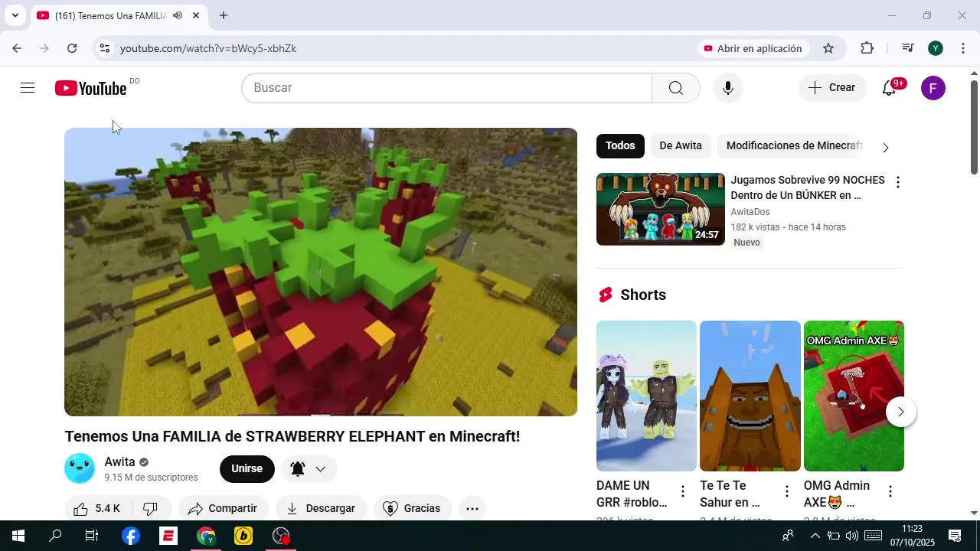This screenshot has height=551, width=980.
Task: Expand notification preferences for the Awita channel
Action: 309,469
